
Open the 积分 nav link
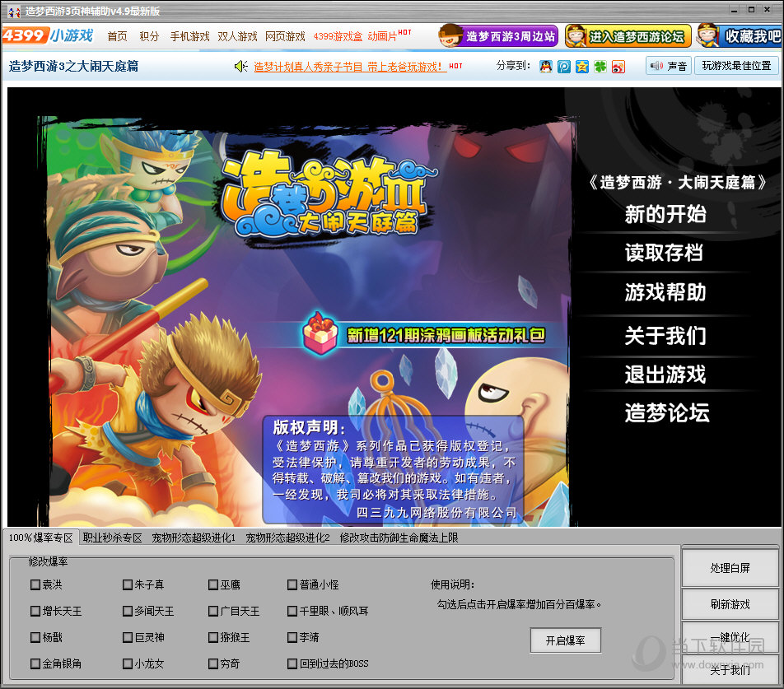click(149, 36)
